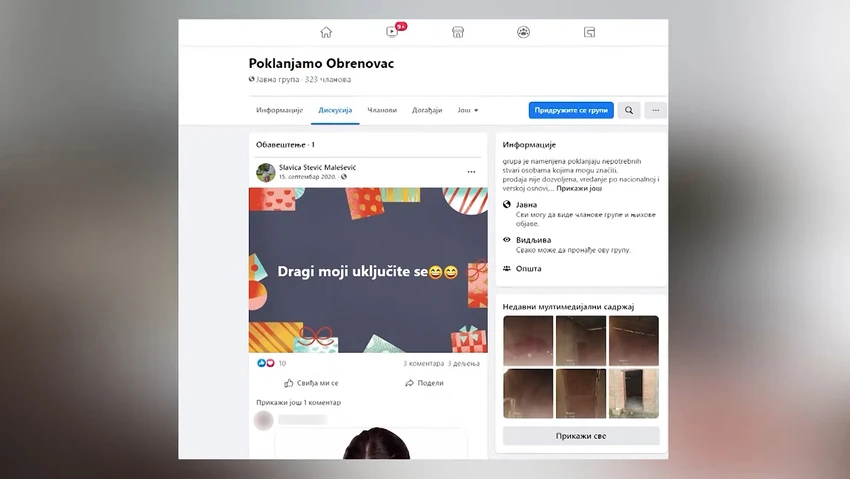The image size is (850, 479).
Task: Like the post with Свиђа ми се
Action: pyautogui.click(x=311, y=383)
